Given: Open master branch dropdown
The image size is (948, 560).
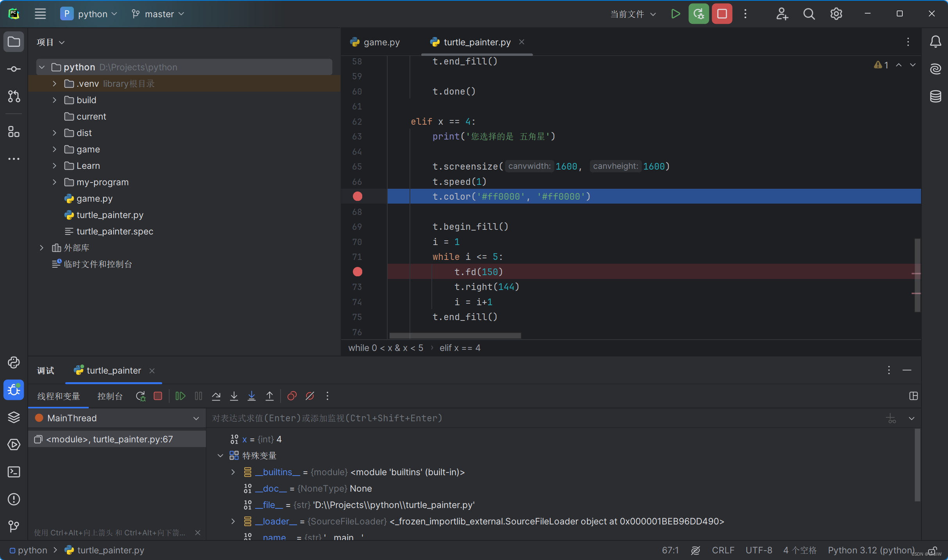Looking at the screenshot, I should point(158,14).
